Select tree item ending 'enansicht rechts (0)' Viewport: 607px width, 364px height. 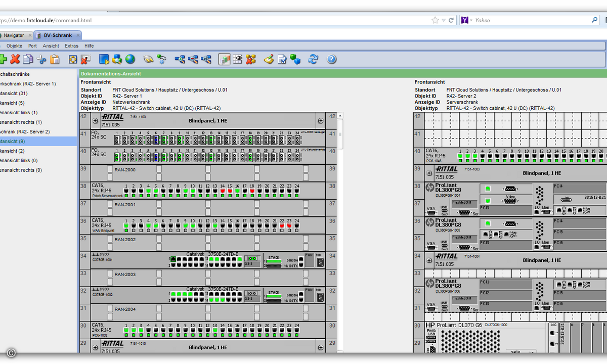click(x=21, y=170)
